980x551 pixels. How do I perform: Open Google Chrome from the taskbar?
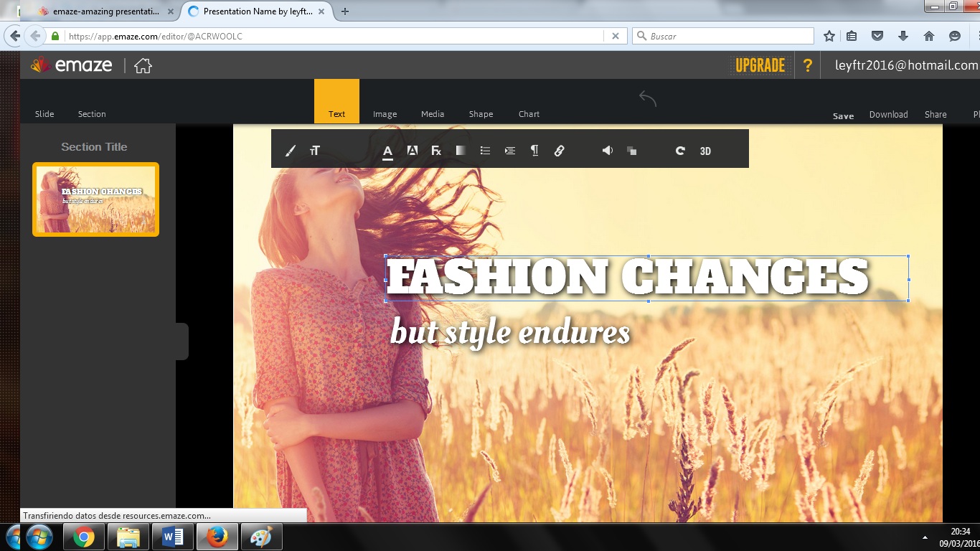[x=84, y=537]
